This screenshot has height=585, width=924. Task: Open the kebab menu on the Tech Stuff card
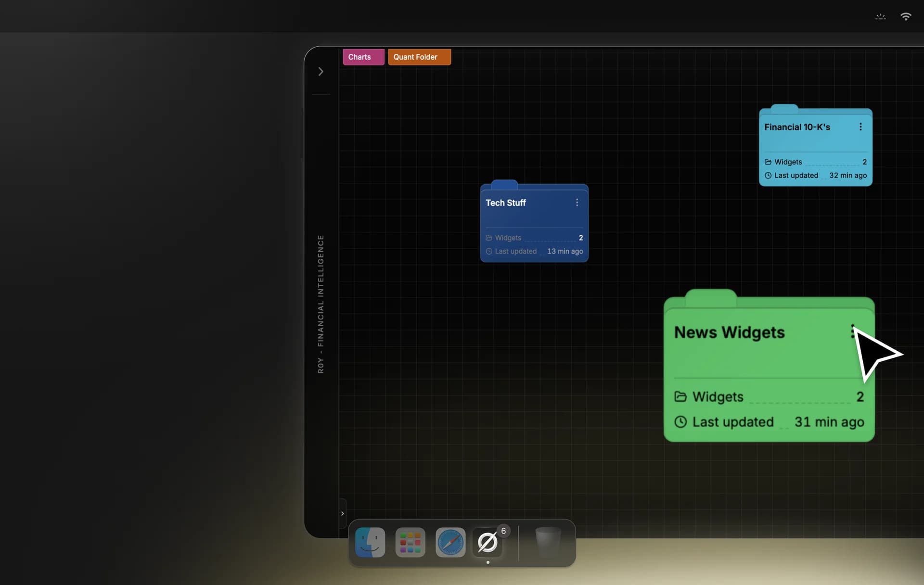(x=577, y=203)
